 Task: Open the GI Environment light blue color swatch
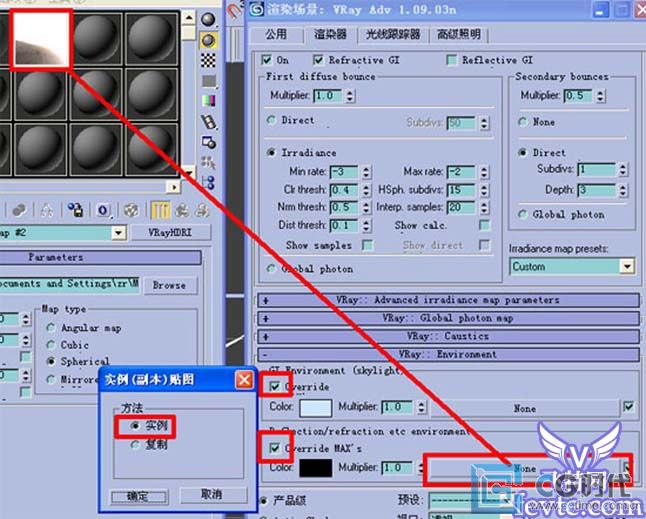click(316, 408)
